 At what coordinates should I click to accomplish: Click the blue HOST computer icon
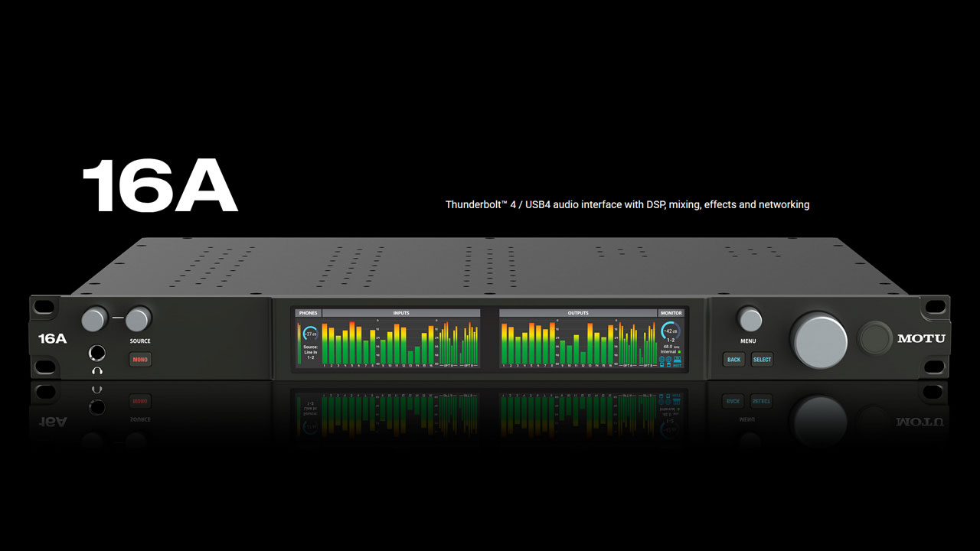point(678,361)
